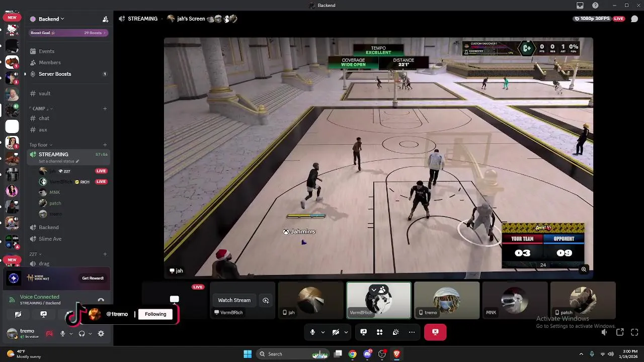The image size is (644, 362).
Task: Disconnect from voice using the phone icon
Action: click(x=101, y=300)
